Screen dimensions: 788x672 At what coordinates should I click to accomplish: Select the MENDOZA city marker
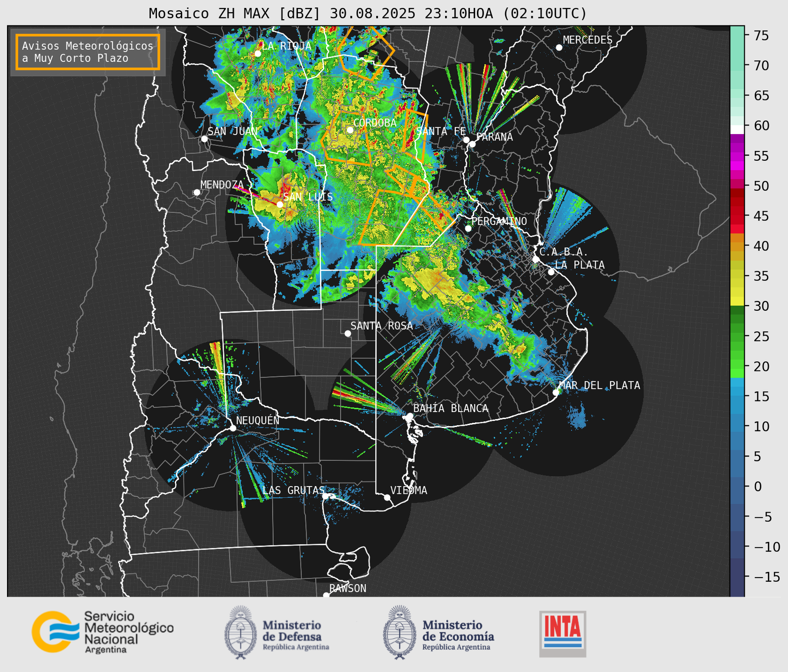point(197,193)
